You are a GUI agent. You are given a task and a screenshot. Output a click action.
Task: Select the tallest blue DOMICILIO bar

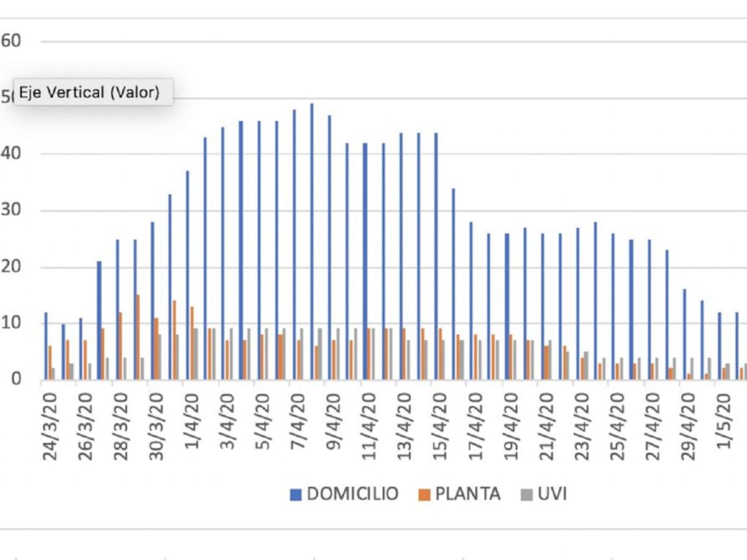[312, 241]
